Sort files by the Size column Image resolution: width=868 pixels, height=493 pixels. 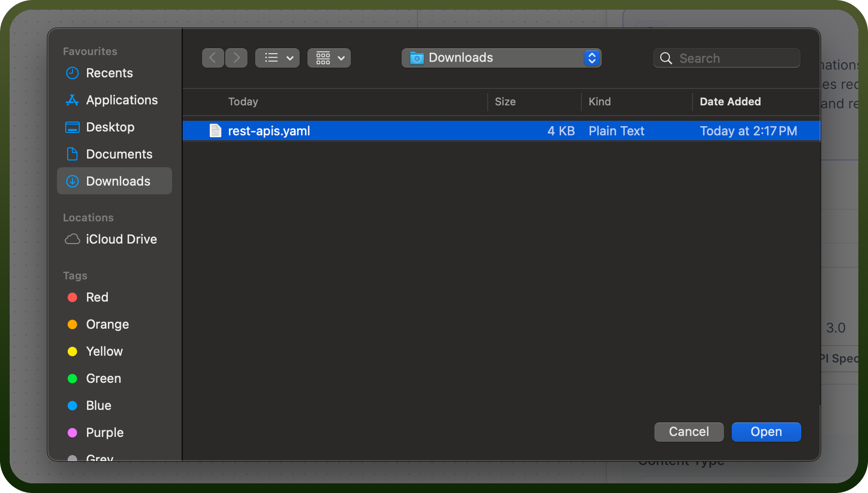tap(505, 101)
